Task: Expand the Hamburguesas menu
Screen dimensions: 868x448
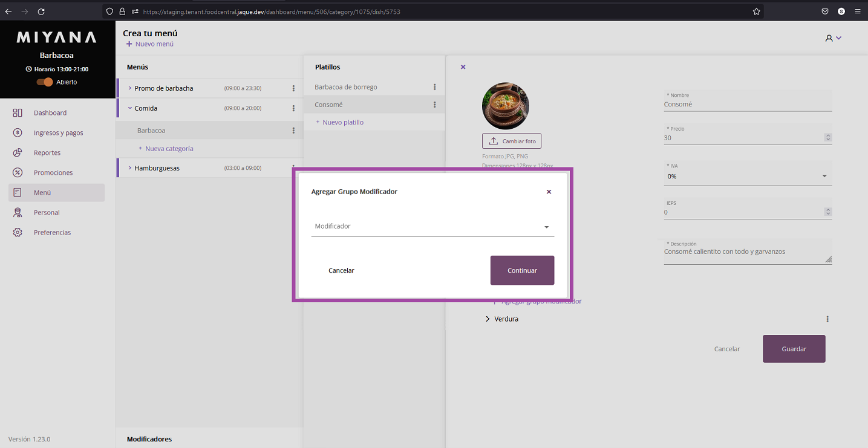Action: [129, 168]
